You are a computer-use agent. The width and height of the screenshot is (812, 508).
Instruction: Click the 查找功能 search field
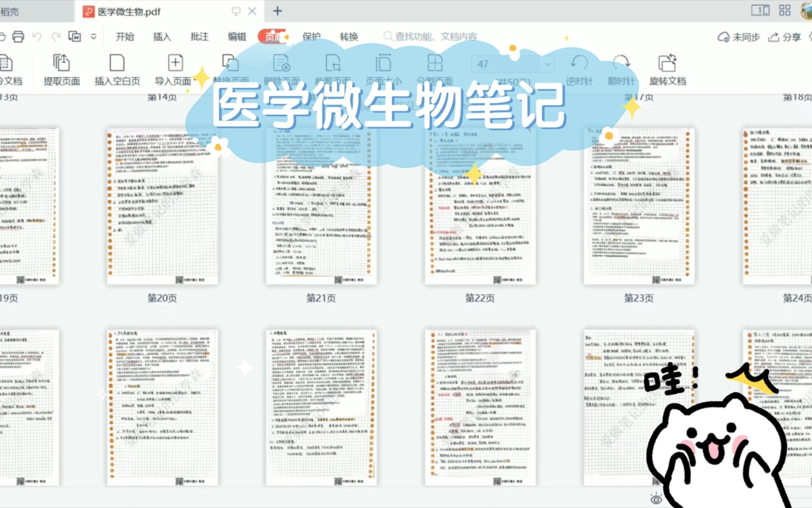tap(430, 37)
